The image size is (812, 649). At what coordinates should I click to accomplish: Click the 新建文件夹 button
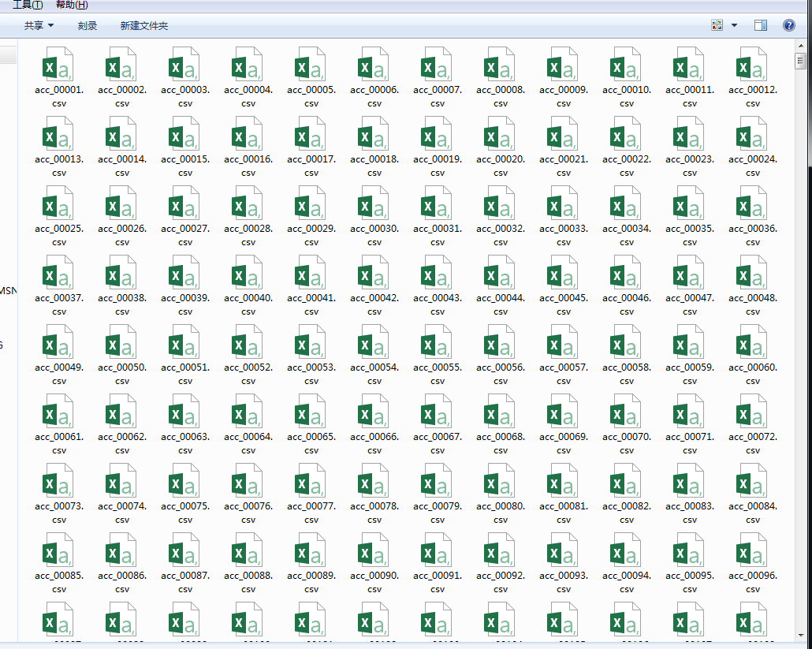coord(144,25)
